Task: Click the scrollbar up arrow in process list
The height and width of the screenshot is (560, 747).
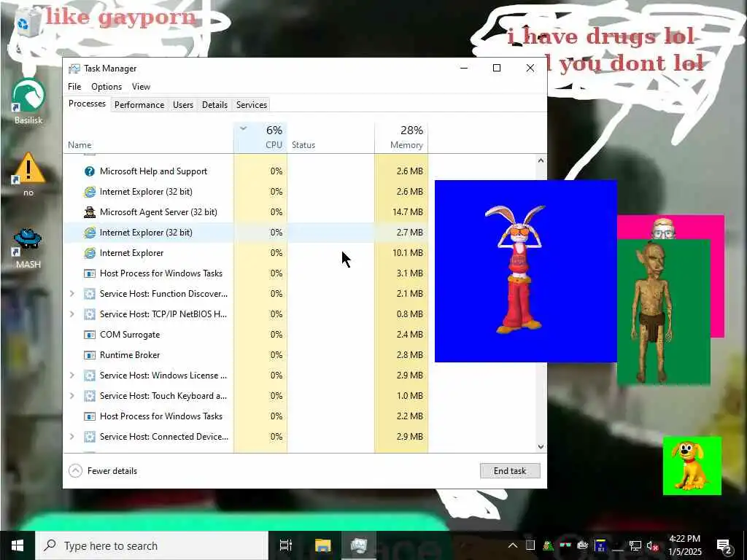Action: pos(541,160)
